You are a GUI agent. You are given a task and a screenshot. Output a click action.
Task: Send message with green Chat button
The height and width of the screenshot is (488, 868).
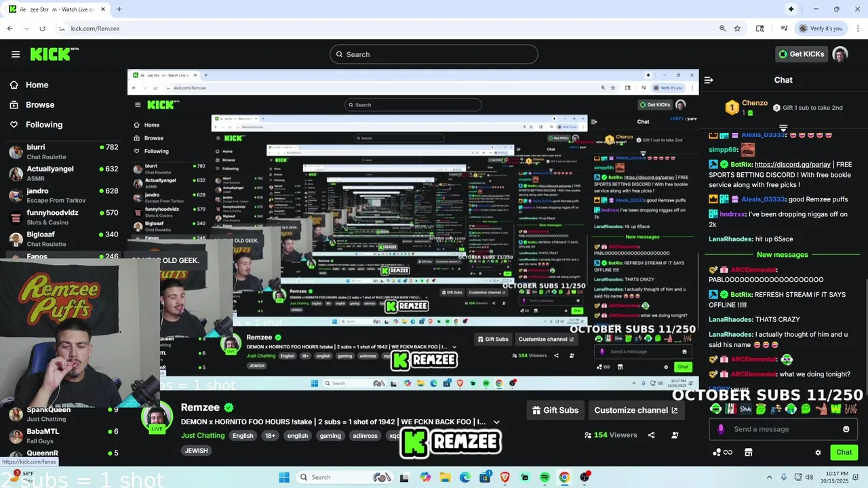click(x=844, y=452)
